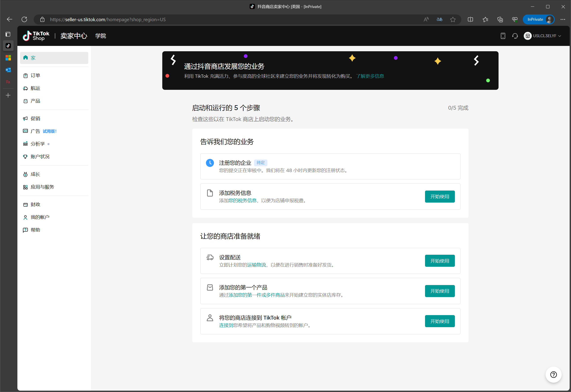Click the shop avatar icon beside USLCL3ELYF
The image size is (571, 392).
pyautogui.click(x=527, y=36)
